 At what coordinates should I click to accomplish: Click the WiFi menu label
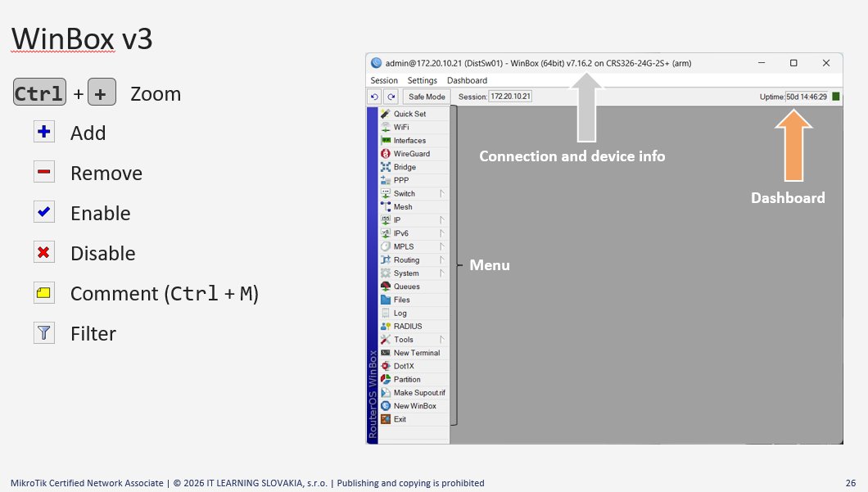click(401, 127)
